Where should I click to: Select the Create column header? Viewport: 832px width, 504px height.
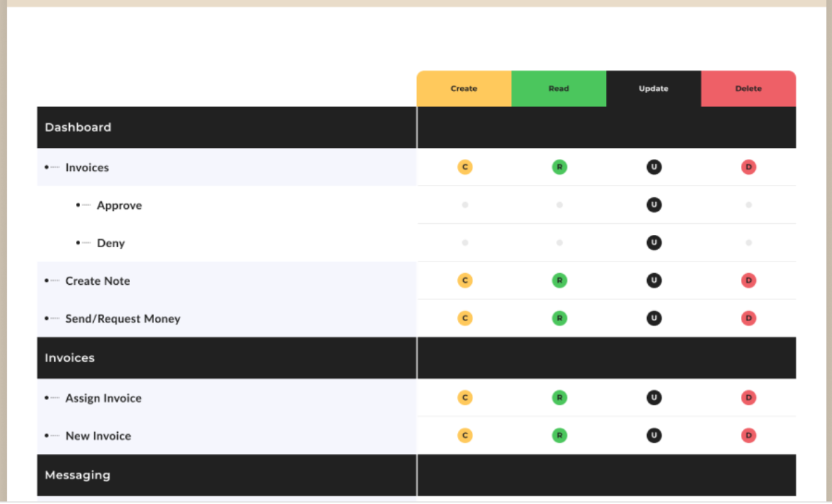464,89
